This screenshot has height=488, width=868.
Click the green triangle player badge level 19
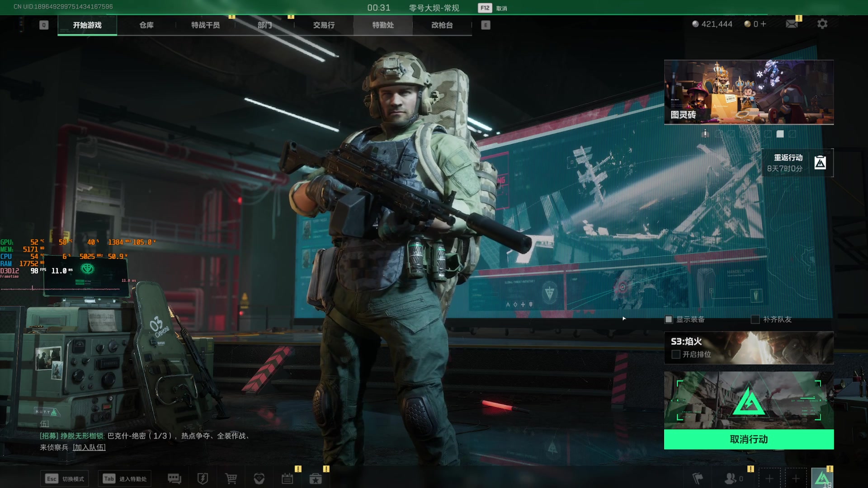822,479
